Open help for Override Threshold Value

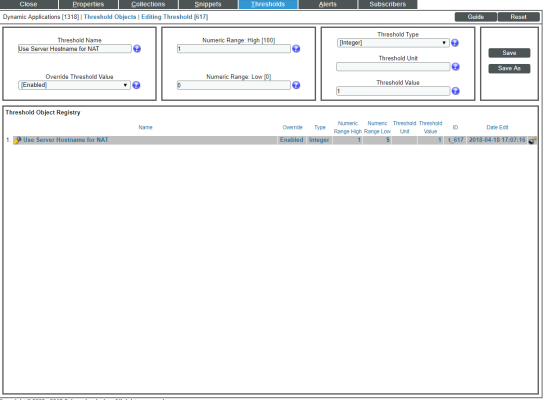[x=136, y=85]
